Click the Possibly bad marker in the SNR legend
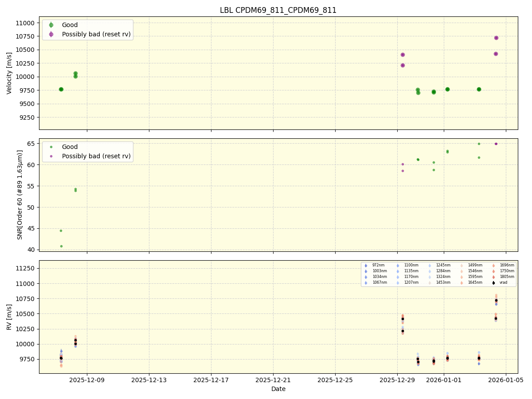 coord(52,156)
